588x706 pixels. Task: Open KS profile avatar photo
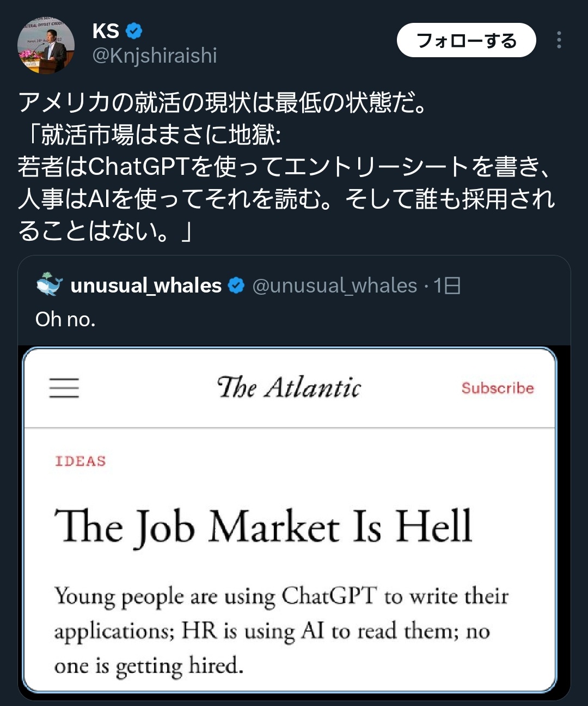tap(46, 46)
